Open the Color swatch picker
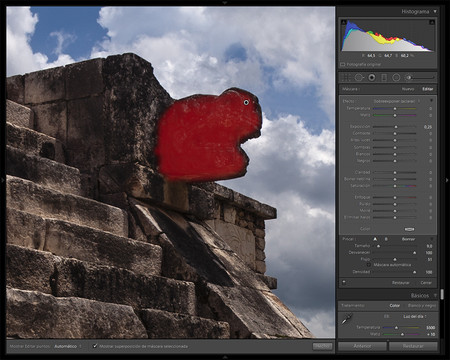The width and height of the screenshot is (450, 360). 410,229
